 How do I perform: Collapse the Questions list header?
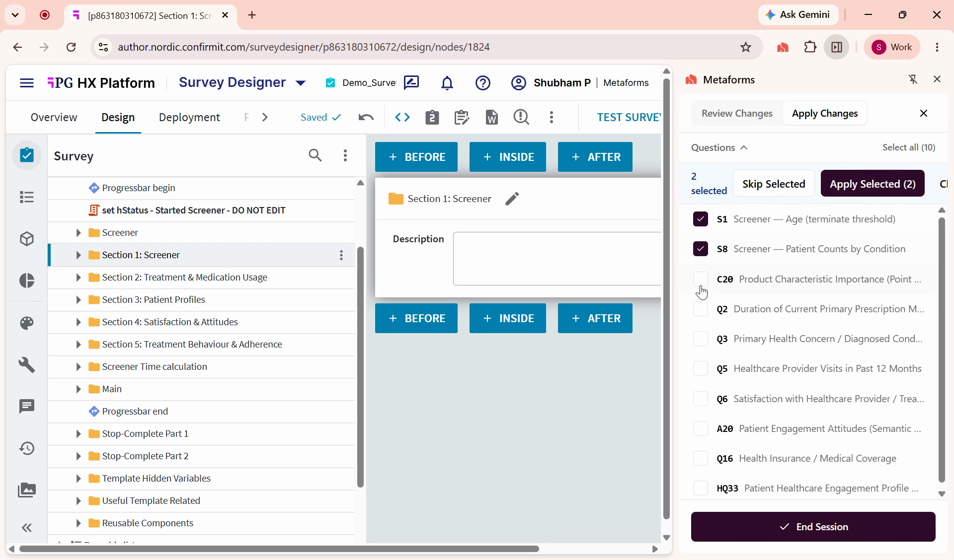click(x=719, y=147)
